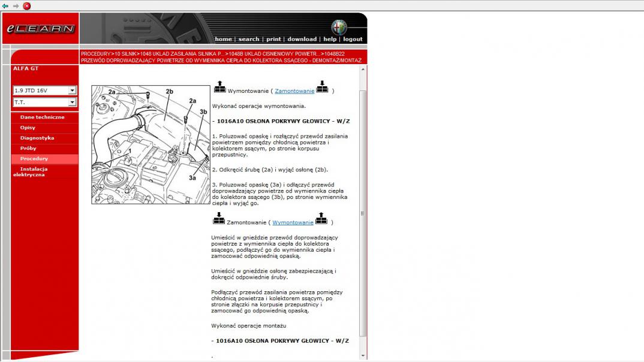Open Diagnostyka section
This screenshot has width=644, height=362.
click(37, 138)
